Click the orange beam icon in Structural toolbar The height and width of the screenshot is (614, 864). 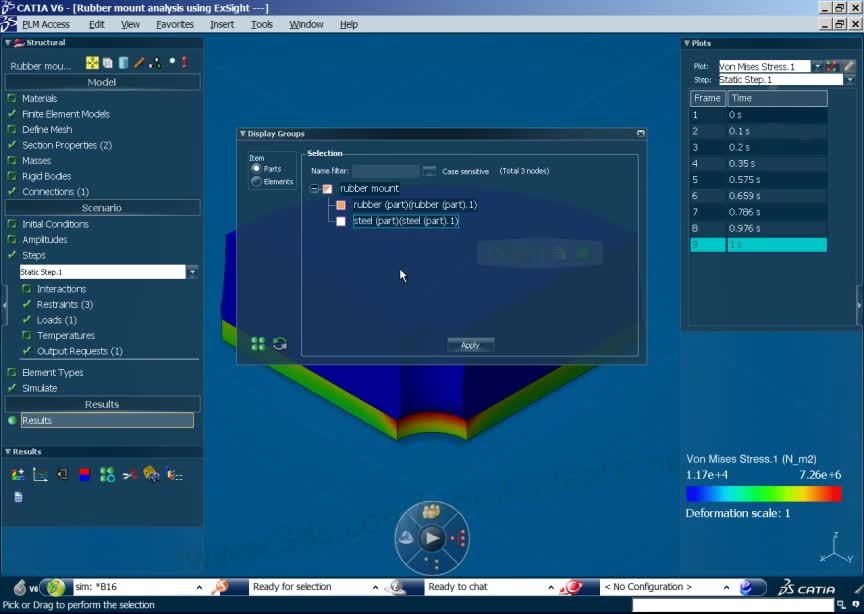coord(139,63)
